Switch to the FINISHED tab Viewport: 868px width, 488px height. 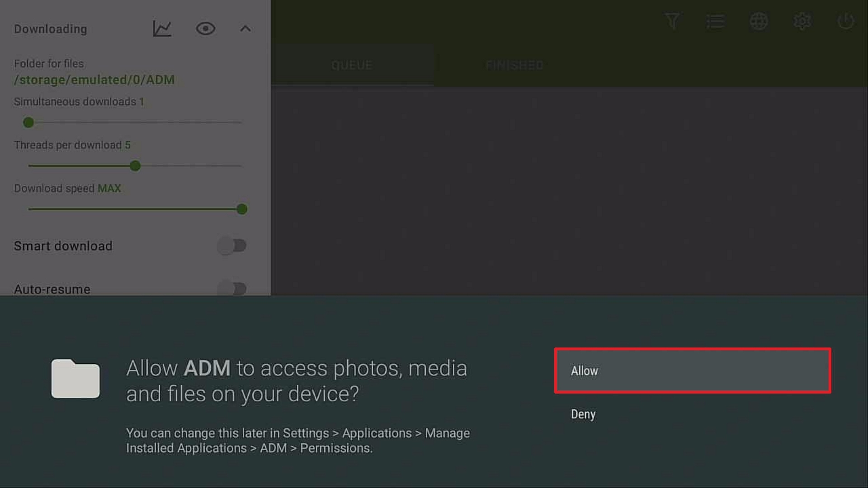(x=514, y=65)
